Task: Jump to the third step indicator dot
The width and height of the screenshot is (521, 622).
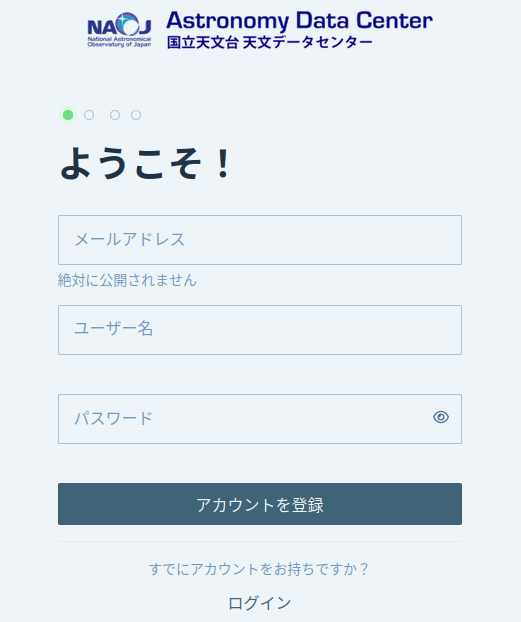Action: tap(115, 115)
